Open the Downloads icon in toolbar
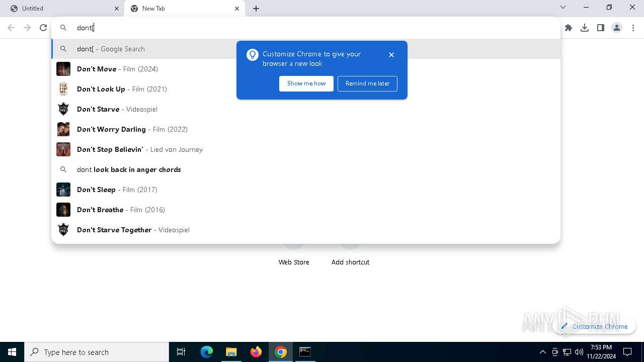 click(x=585, y=28)
